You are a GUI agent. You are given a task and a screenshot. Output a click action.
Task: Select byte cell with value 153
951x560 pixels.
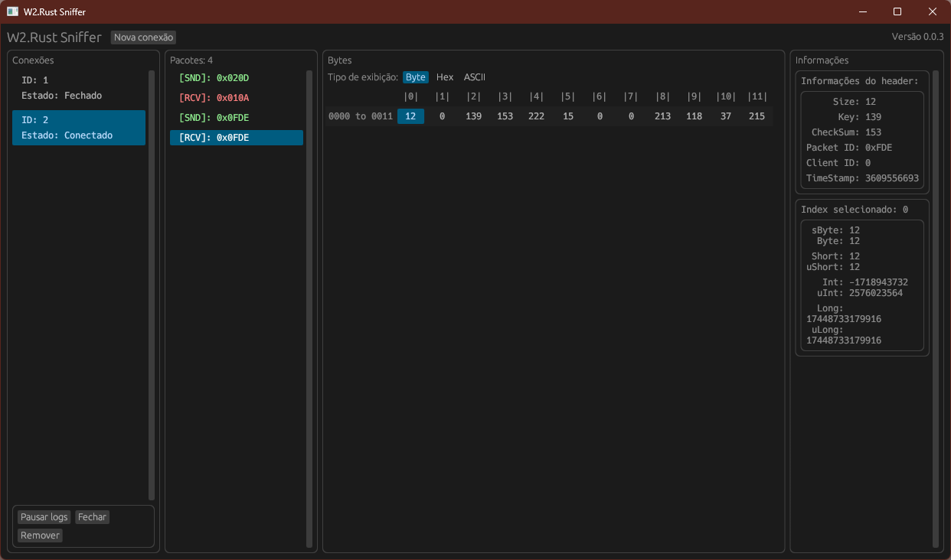pyautogui.click(x=505, y=116)
